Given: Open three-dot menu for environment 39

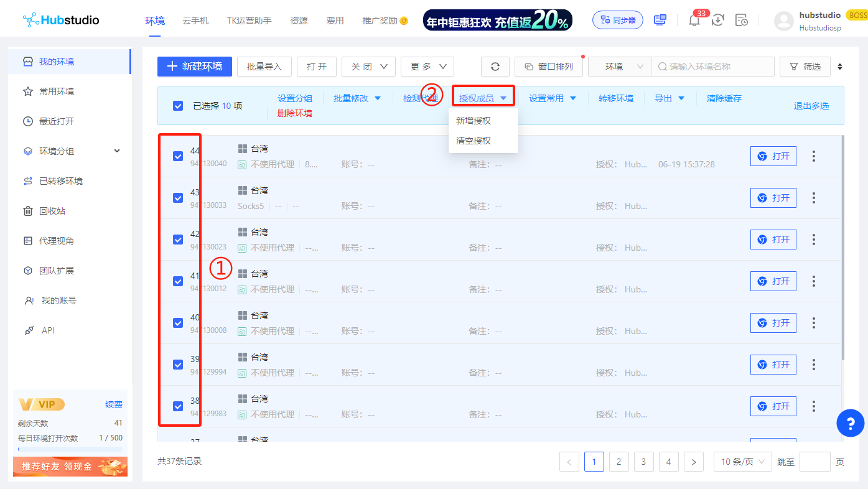Looking at the screenshot, I should click(814, 365).
